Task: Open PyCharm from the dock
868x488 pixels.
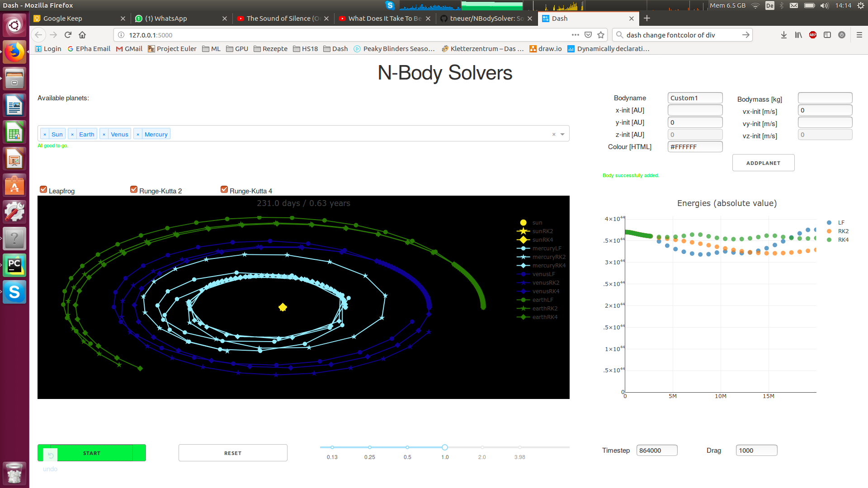Action: point(14,265)
